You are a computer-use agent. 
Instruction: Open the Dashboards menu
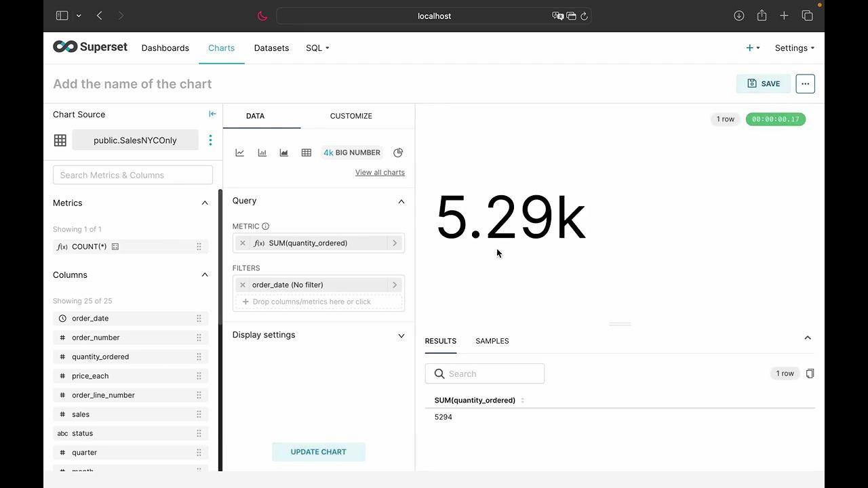(165, 48)
